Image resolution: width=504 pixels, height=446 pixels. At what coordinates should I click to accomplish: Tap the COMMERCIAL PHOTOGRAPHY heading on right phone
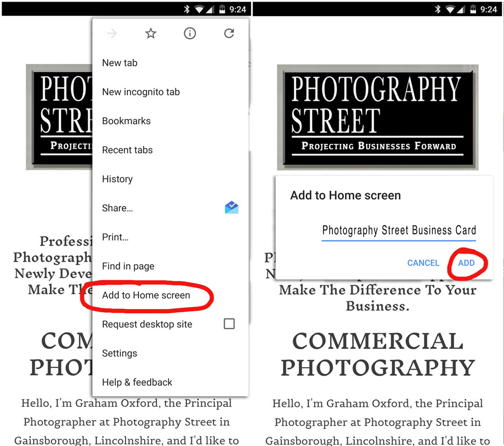click(x=377, y=354)
